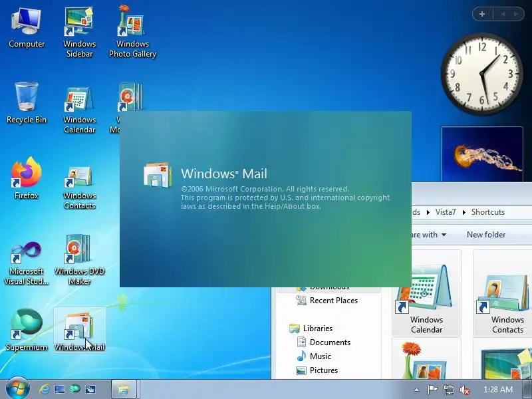Click the jellyfish slideshow gadget picture

point(481,154)
